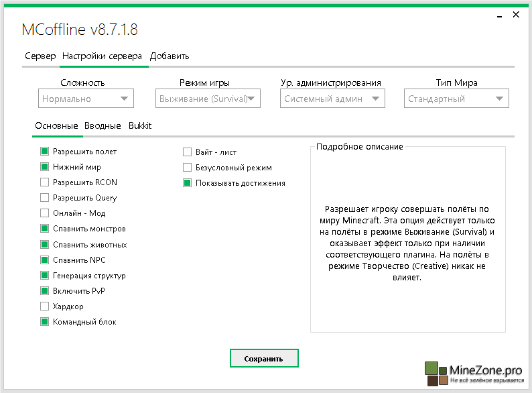Expand the Ур. администрирования dropdown
The image size is (532, 393).
click(332, 99)
